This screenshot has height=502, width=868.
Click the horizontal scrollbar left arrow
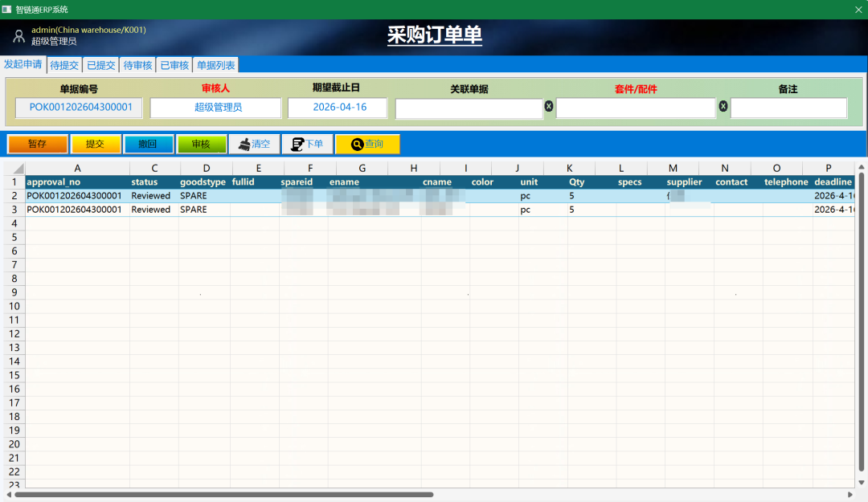tap(9, 494)
